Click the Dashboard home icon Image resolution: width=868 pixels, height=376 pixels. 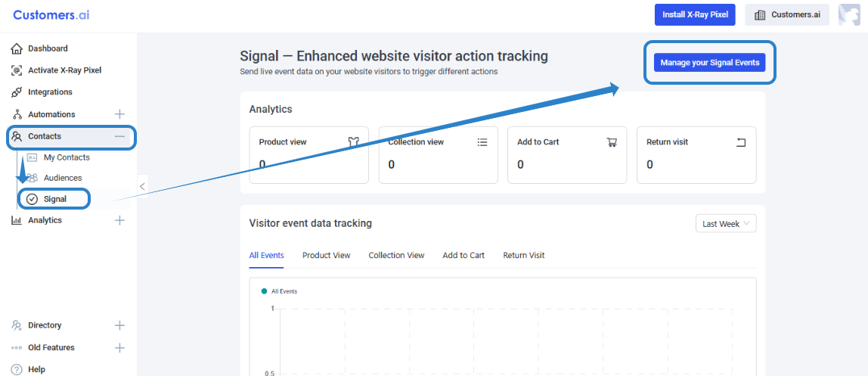coord(17,49)
